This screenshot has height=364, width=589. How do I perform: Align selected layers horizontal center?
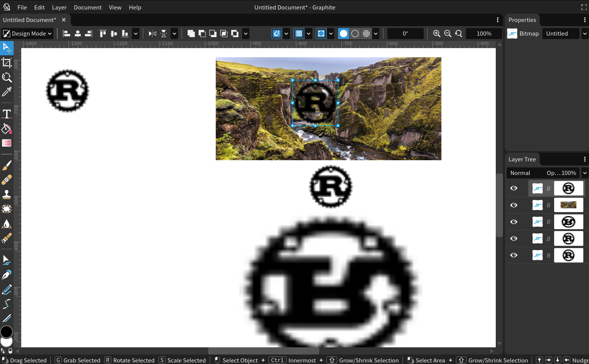78,34
